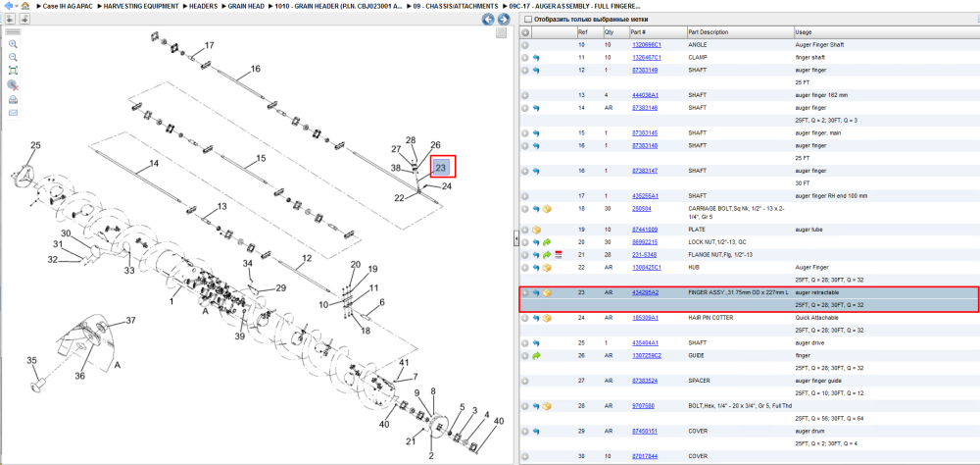
Task: Go back with blue arrow in breadcrumb
Action: pos(9,6)
